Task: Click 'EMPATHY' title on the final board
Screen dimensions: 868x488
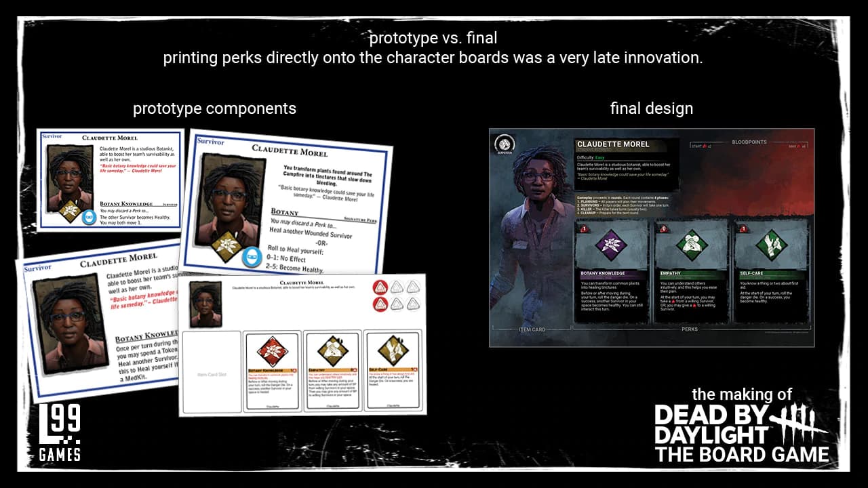Action: [671, 274]
